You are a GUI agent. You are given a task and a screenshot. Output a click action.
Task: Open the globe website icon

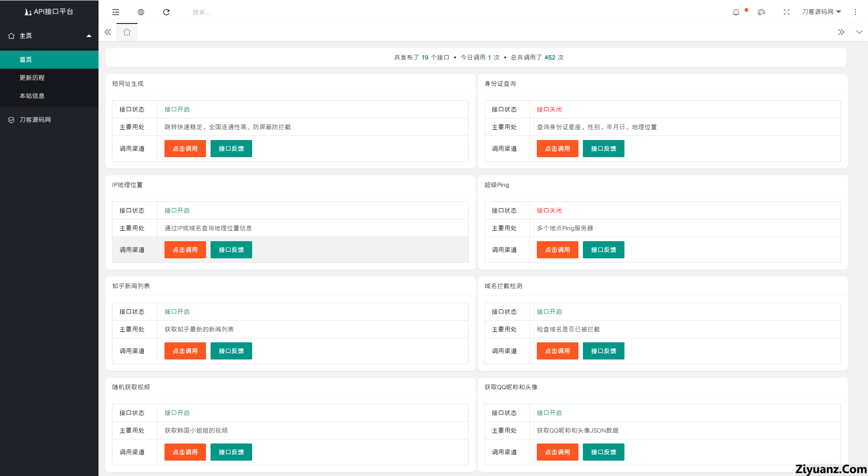click(141, 12)
